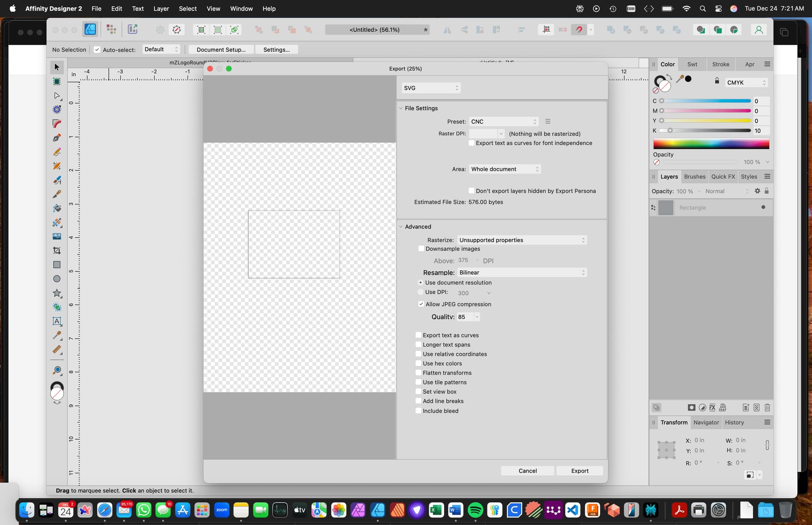Select the Ellipse shape tool
This screenshot has width=812, height=525.
pyautogui.click(x=57, y=279)
